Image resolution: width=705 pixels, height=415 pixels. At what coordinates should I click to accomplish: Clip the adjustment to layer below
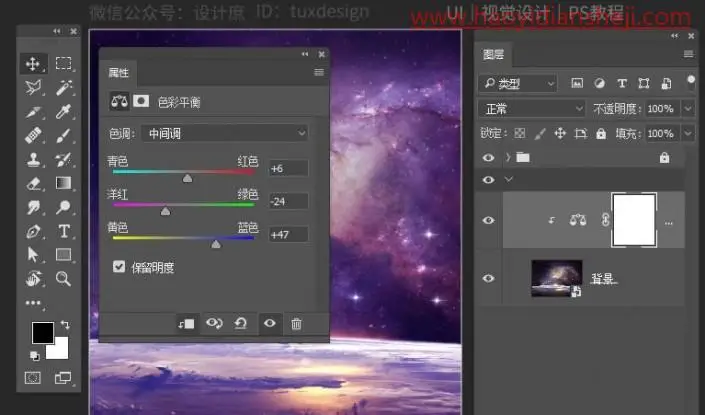(186, 324)
